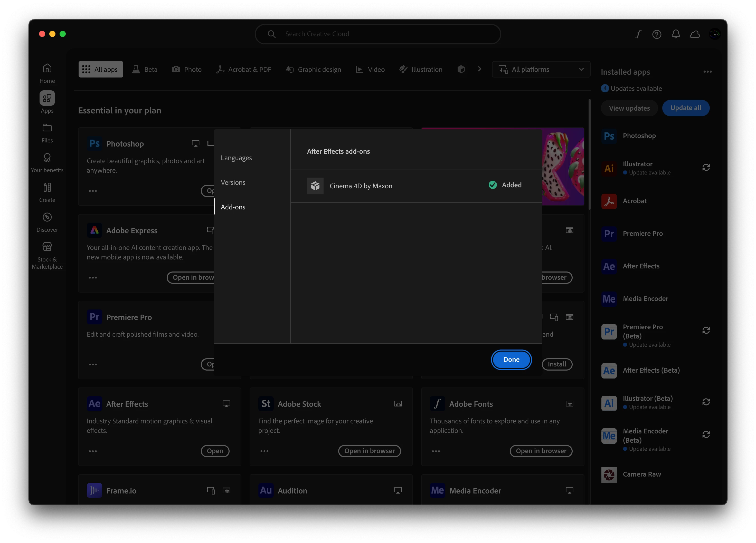Click Media Encoder (Beta) update refresh icon
Screen dimensions: 756x543
[x=706, y=434]
